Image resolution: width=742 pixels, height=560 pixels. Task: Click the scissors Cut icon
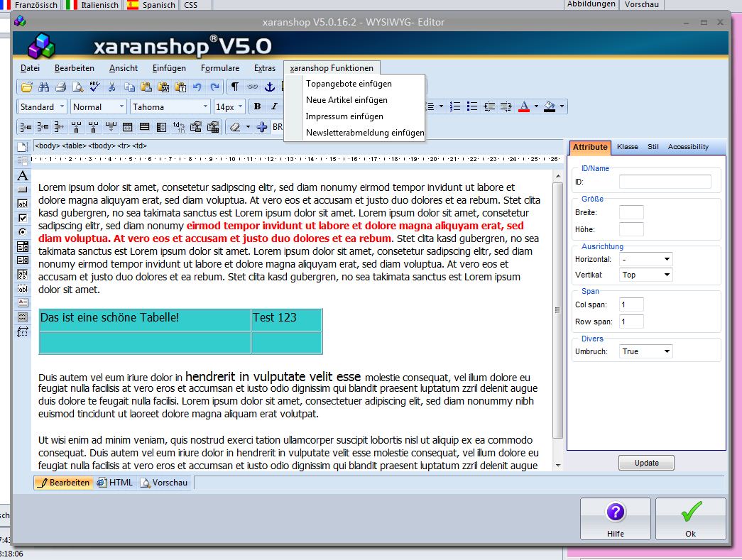click(111, 87)
